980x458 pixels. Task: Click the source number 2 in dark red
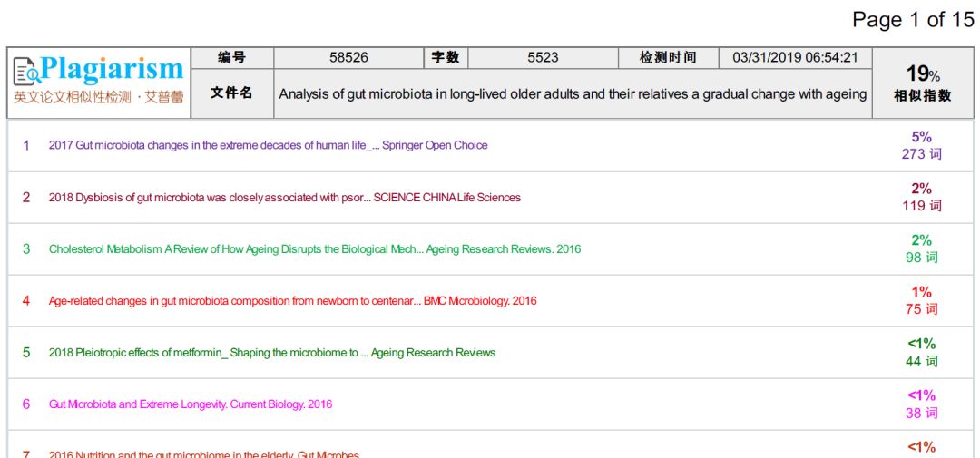pos(26,198)
